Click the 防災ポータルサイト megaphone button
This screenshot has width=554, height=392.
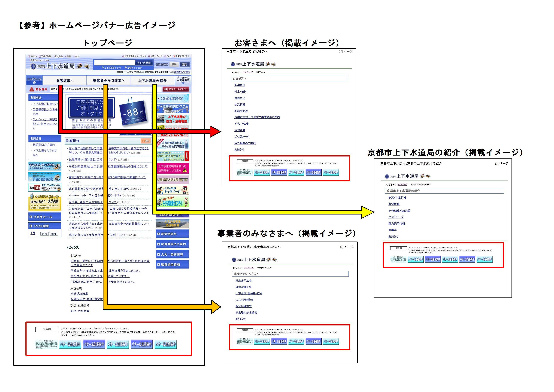[x=175, y=89]
